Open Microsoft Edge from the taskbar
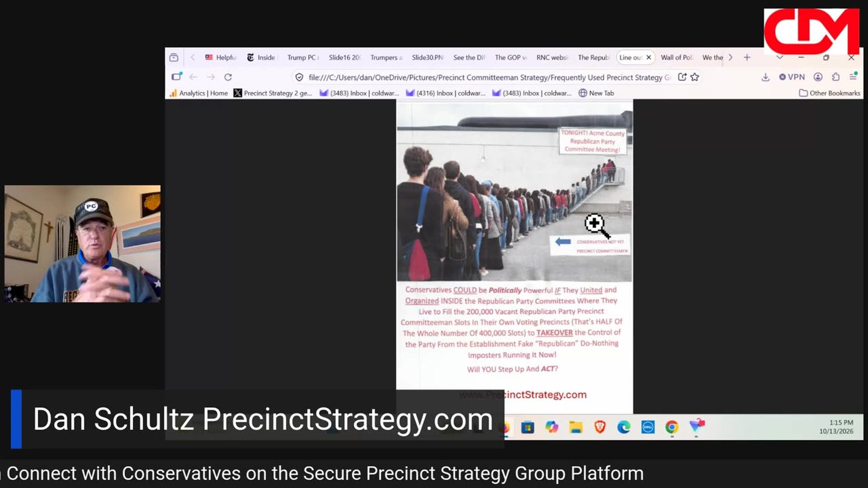Image resolution: width=868 pixels, height=488 pixels. tap(624, 427)
